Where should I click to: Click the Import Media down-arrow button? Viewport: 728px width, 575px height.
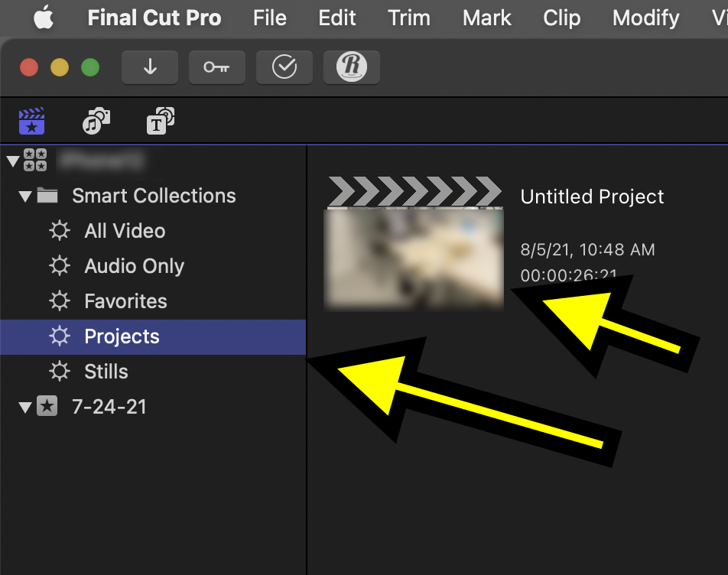(150, 67)
